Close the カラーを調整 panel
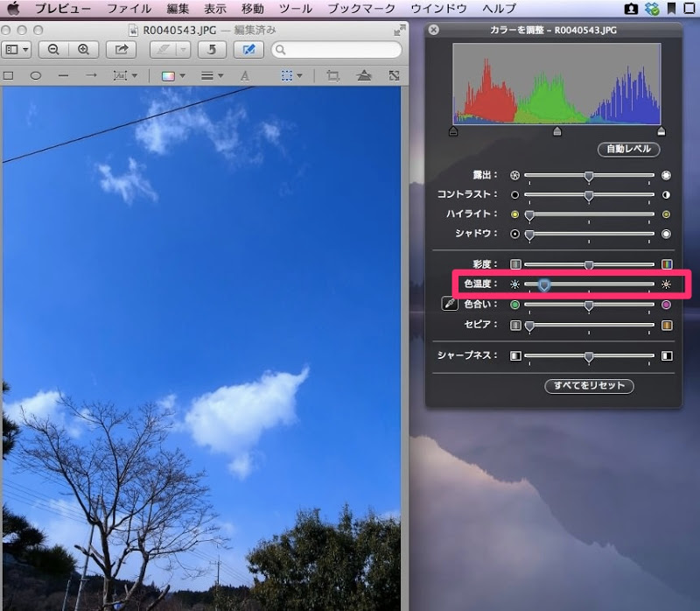Screen dimensions: 700x611 (433, 30)
